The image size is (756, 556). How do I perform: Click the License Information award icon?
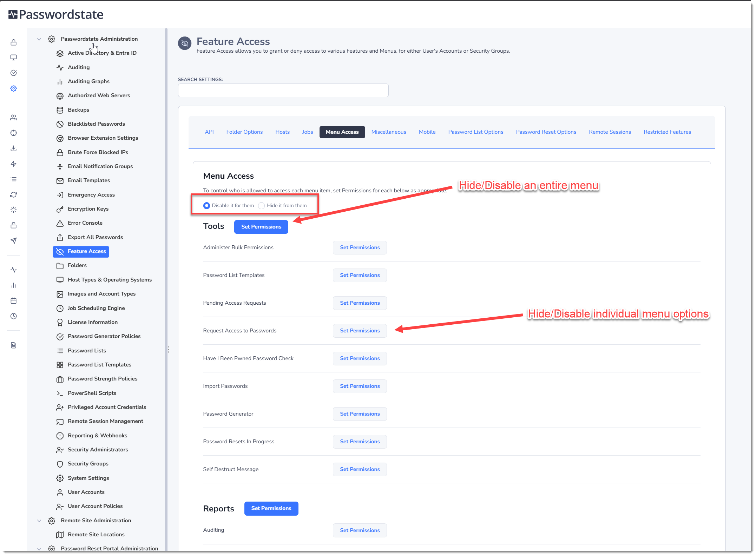tap(60, 323)
